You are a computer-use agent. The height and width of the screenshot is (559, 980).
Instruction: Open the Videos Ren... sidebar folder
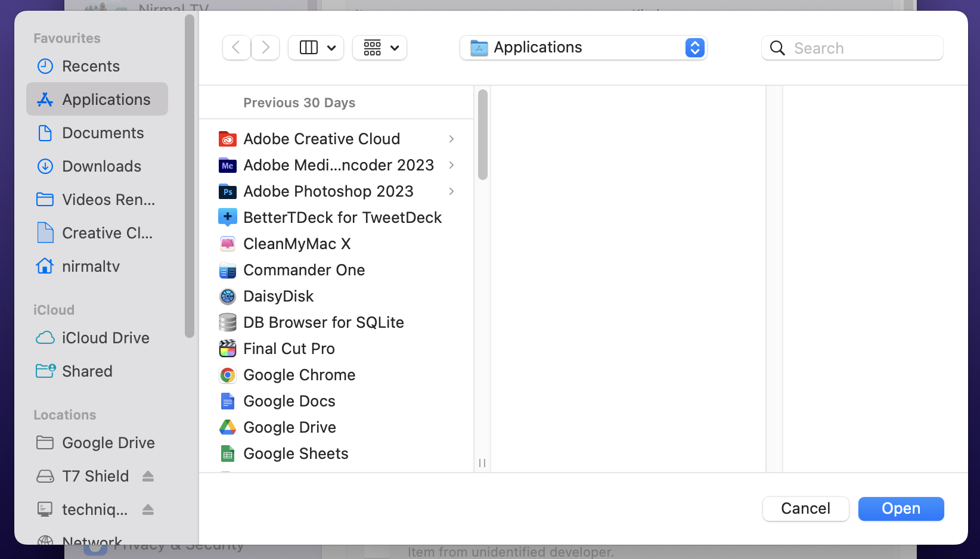pyautogui.click(x=97, y=200)
